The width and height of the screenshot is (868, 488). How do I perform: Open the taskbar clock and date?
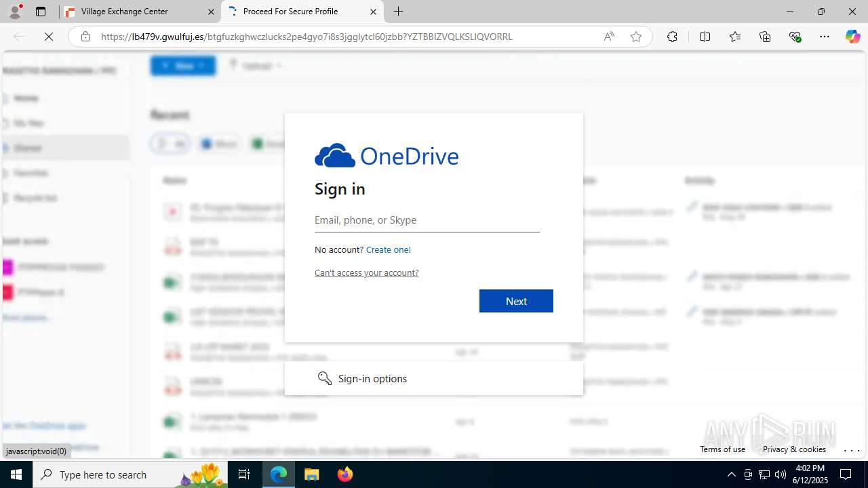[809, 474]
